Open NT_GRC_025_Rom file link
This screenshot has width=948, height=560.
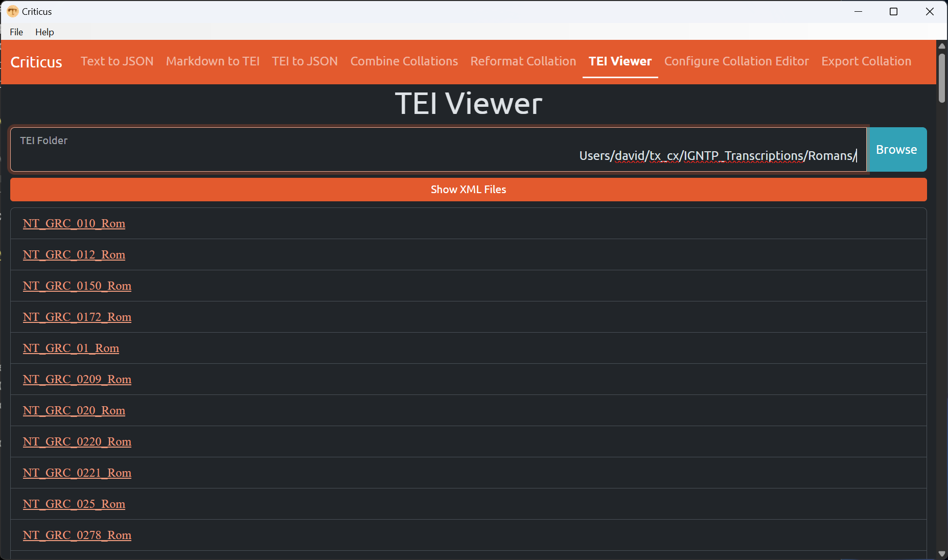74,504
